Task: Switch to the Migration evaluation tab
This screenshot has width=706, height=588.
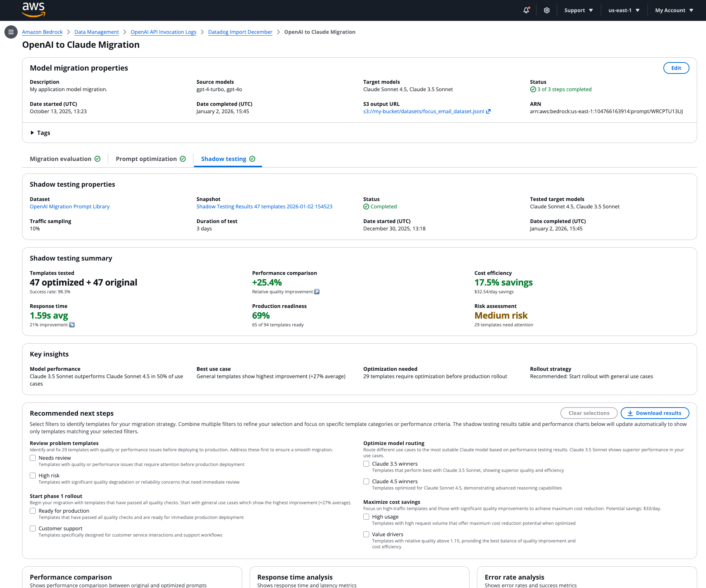Action: click(65, 159)
